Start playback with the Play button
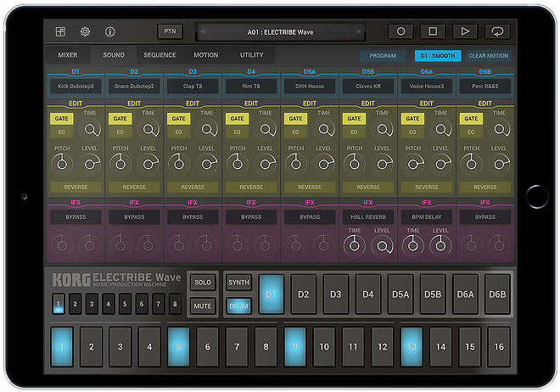560x392 pixels. pos(464,31)
